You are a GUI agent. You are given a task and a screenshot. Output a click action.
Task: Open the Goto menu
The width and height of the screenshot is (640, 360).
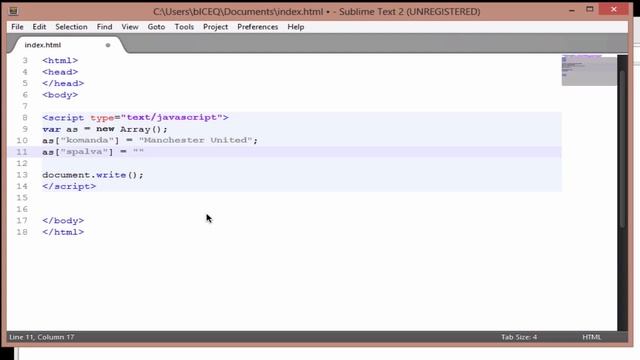click(156, 27)
